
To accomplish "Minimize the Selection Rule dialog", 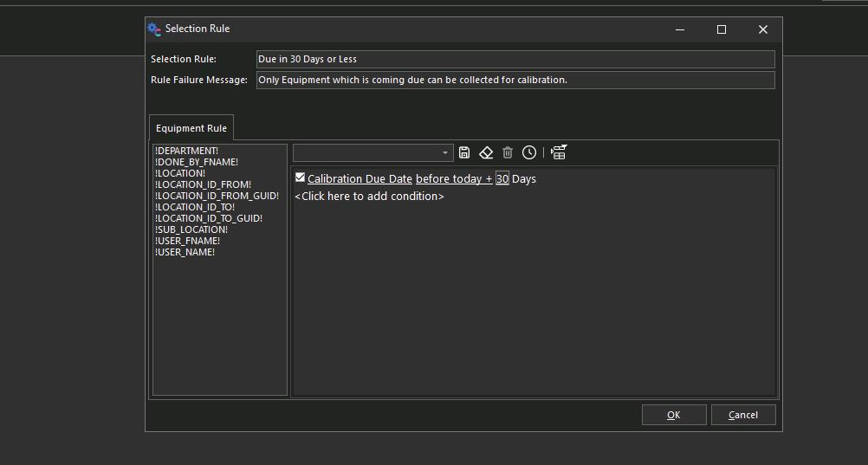I will pyautogui.click(x=680, y=29).
